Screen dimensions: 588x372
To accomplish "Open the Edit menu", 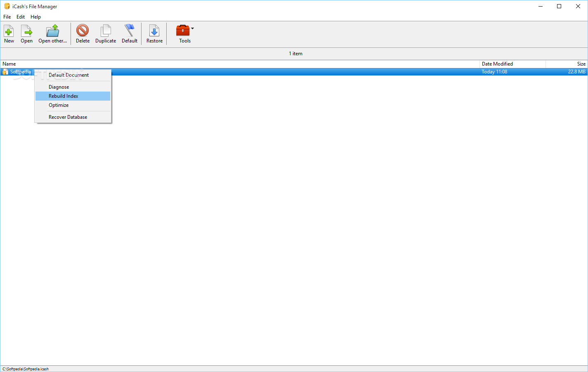I will click(x=21, y=17).
